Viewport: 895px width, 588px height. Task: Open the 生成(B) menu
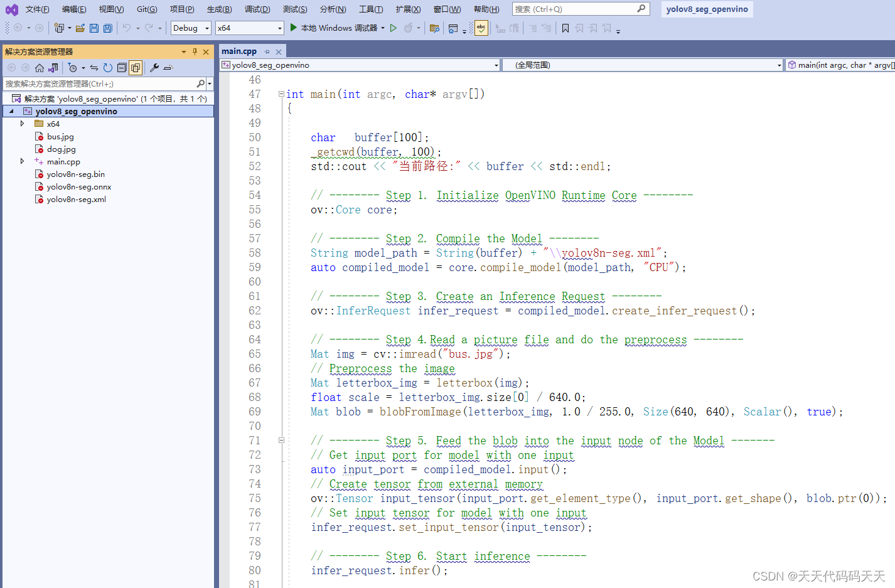pyautogui.click(x=219, y=9)
